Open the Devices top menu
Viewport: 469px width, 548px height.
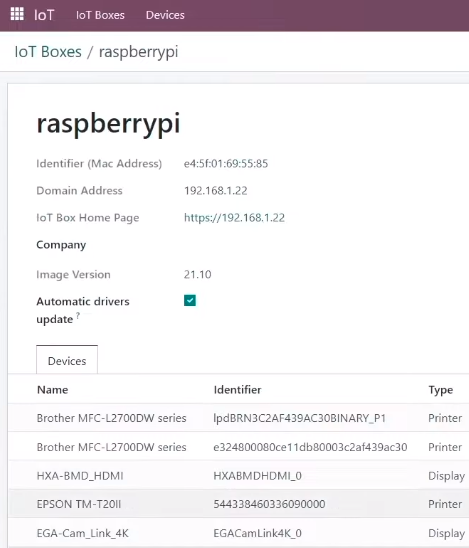(x=165, y=15)
